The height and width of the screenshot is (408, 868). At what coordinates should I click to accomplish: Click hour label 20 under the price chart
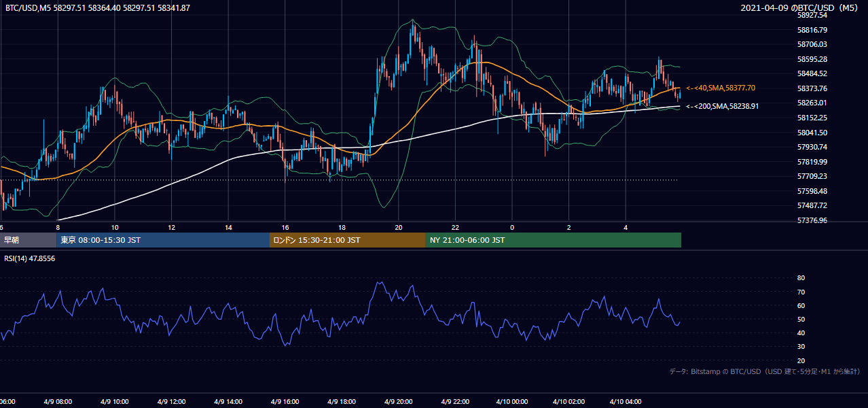point(399,227)
